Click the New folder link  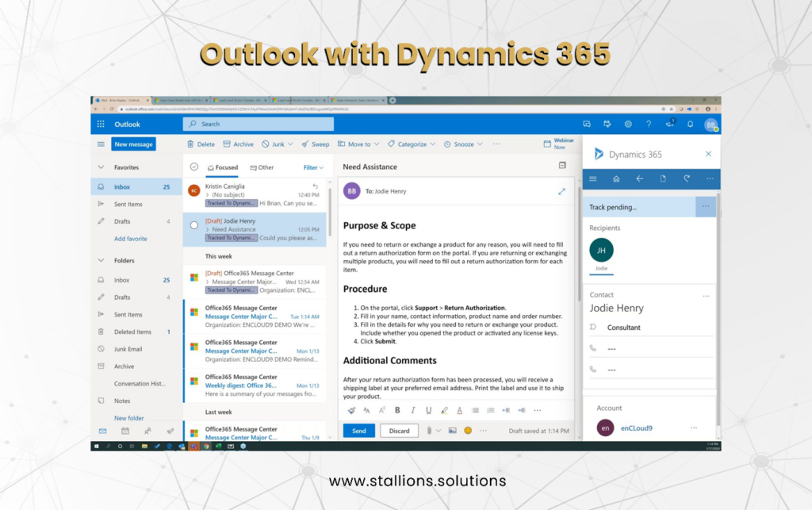tap(129, 418)
